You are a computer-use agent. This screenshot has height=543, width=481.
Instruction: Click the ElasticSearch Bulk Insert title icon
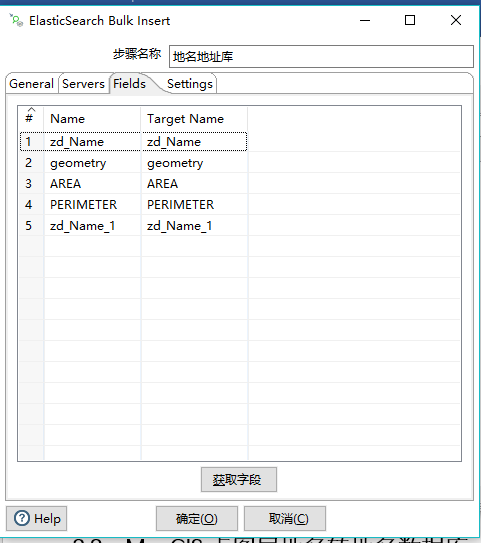pos(16,20)
